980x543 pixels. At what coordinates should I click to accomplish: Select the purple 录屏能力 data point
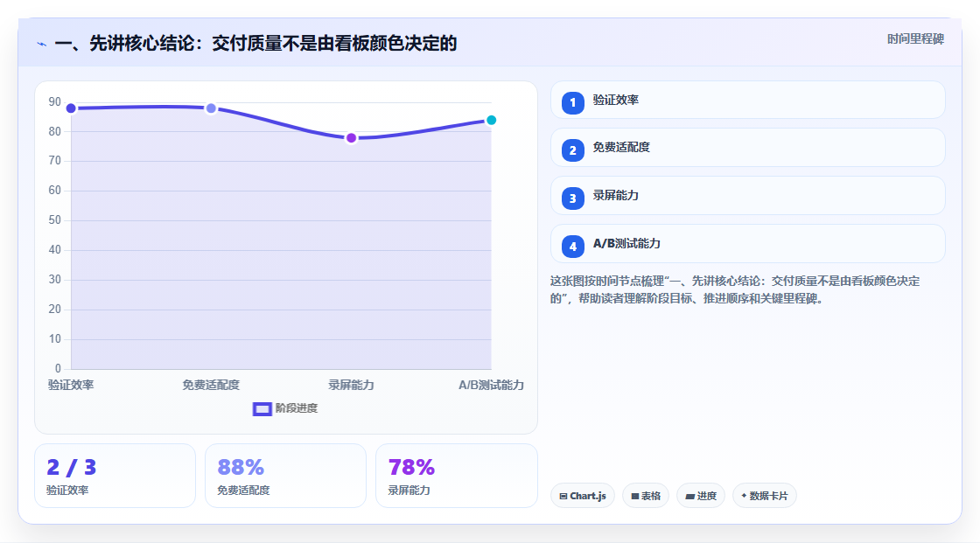[351, 137]
